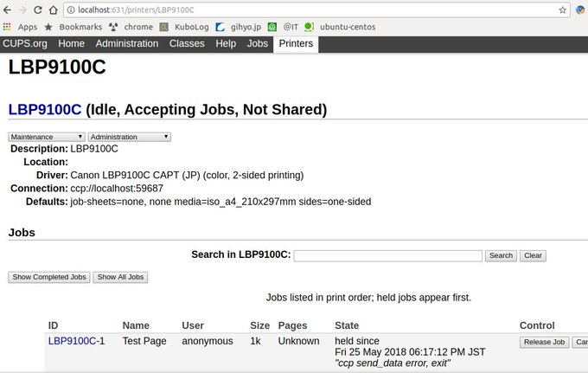
Task: Open the Administration tab in navigation bar
Action: 127,43
